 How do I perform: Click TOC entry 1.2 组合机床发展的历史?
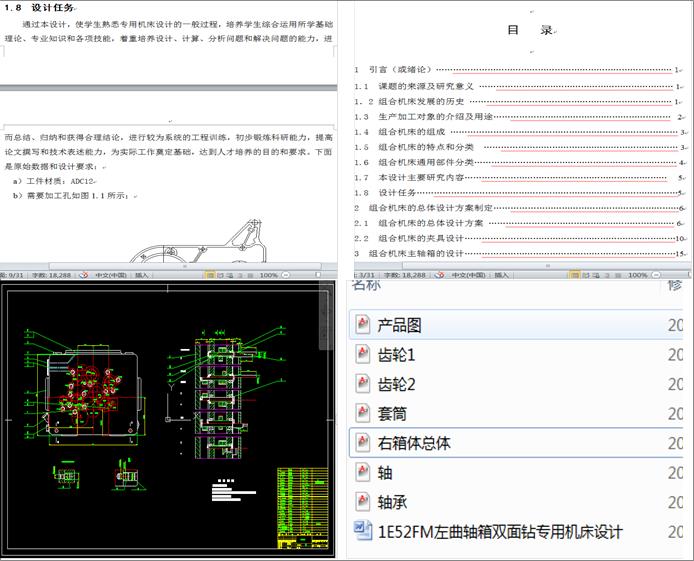pyautogui.click(x=519, y=101)
